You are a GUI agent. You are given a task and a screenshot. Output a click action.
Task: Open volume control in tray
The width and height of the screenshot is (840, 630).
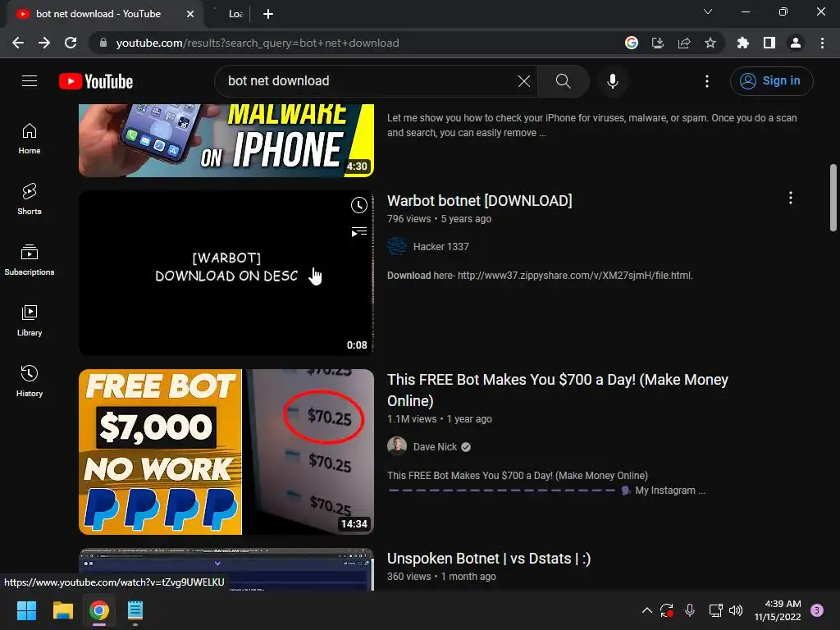pos(736,610)
